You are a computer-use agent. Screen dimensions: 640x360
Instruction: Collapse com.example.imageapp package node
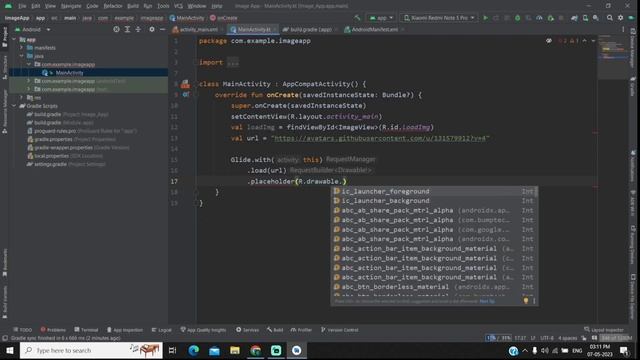(29, 64)
